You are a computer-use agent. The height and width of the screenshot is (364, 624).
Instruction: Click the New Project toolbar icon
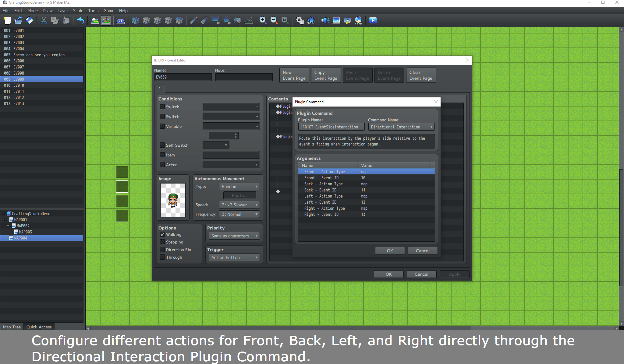pos(7,20)
